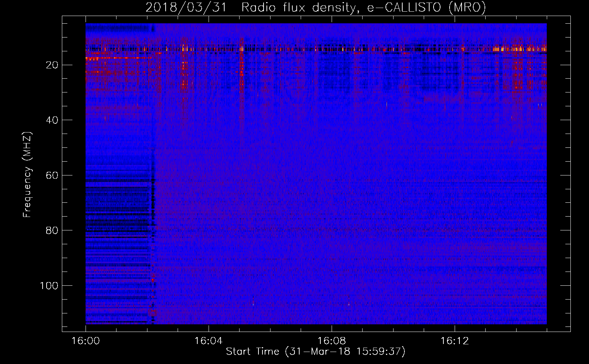The width and height of the screenshot is (589, 364).
Task: Click the 20 MHz frequency label
Action: (52, 65)
